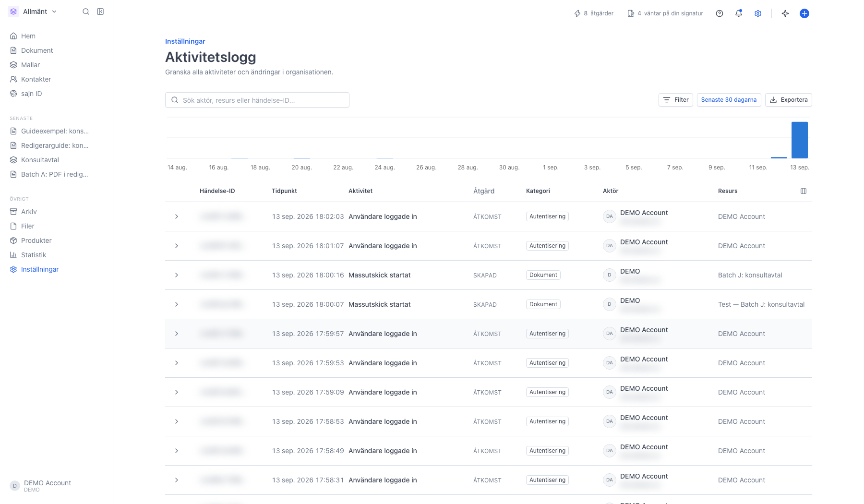Open settings gear icon in top bar
Viewport: 864px width, 504px height.
pyautogui.click(x=758, y=13)
